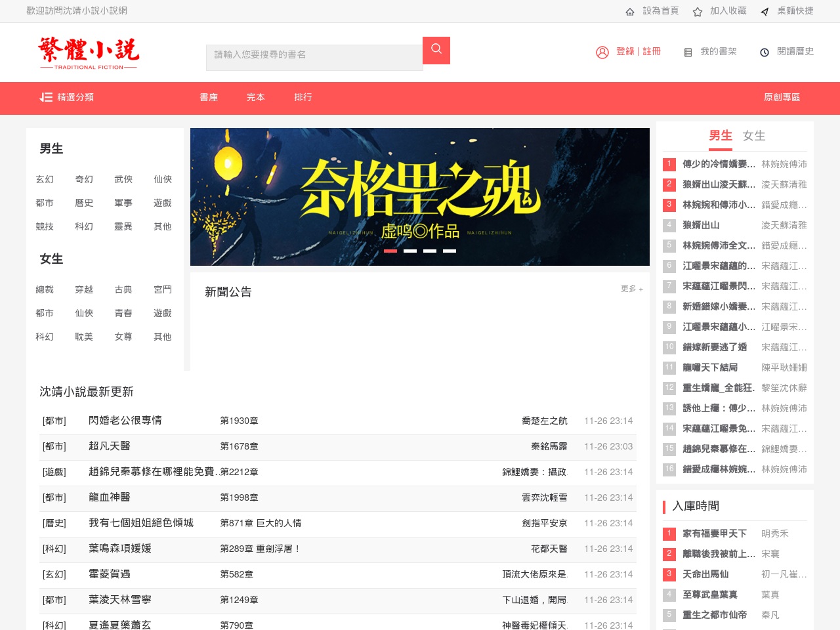Screen dimensions: 840x630
Task: Select first red carousel indicator
Action: (390, 251)
